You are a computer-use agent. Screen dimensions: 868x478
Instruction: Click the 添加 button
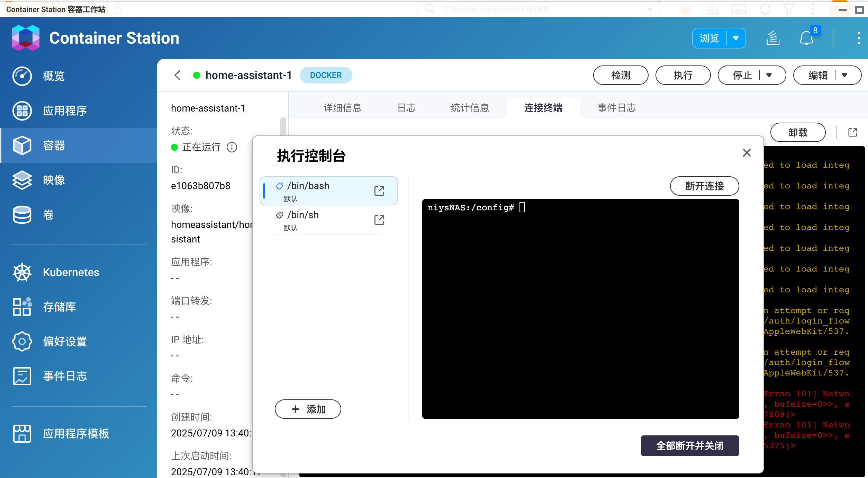308,409
